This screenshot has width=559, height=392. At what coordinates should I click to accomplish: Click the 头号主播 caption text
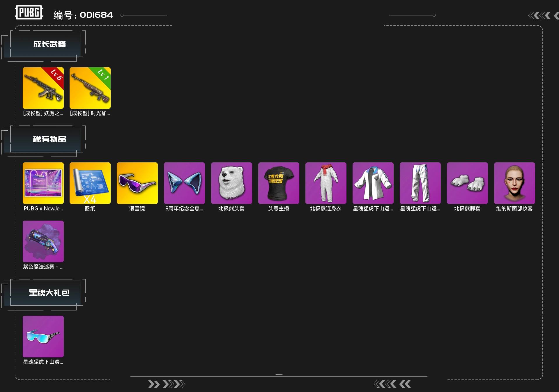279,208
